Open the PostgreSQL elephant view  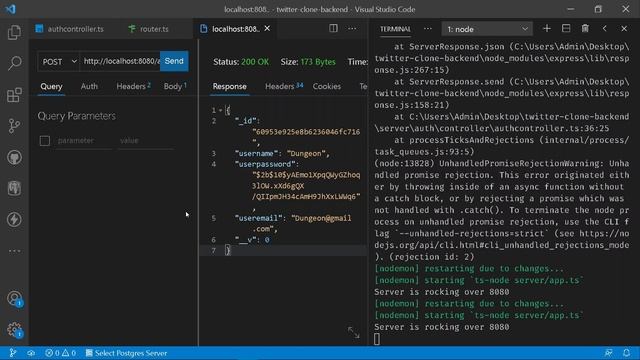coord(14,188)
